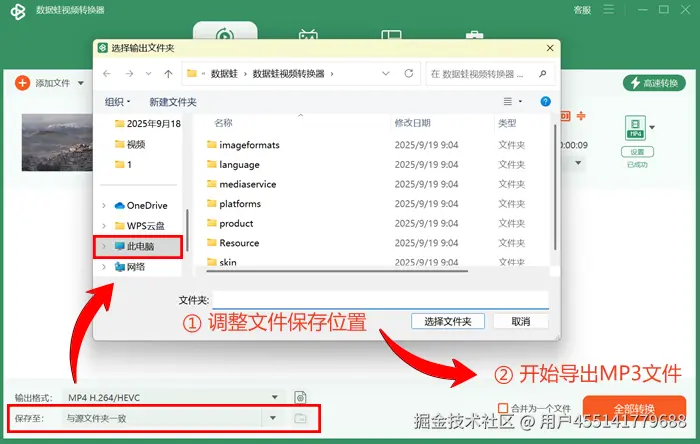Viewport: 700px width, 444px height.
Task: Select the product folder
Action: coord(230,223)
